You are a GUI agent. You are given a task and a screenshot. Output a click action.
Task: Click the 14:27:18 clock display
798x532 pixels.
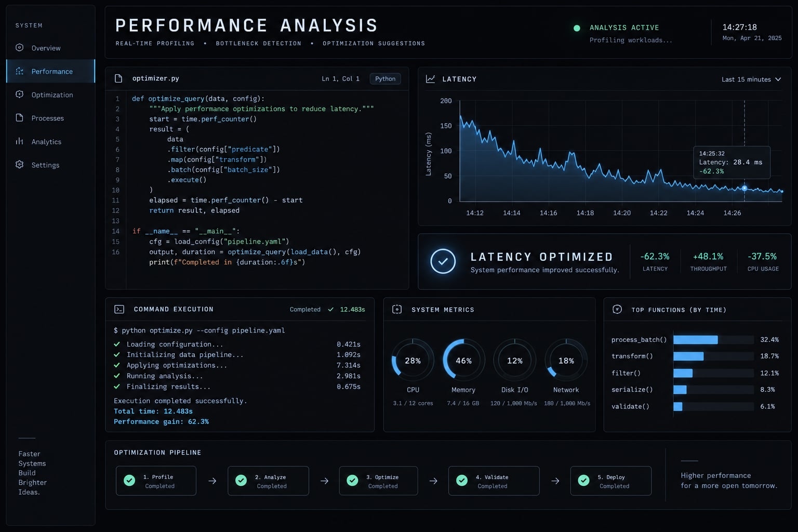pos(739,27)
